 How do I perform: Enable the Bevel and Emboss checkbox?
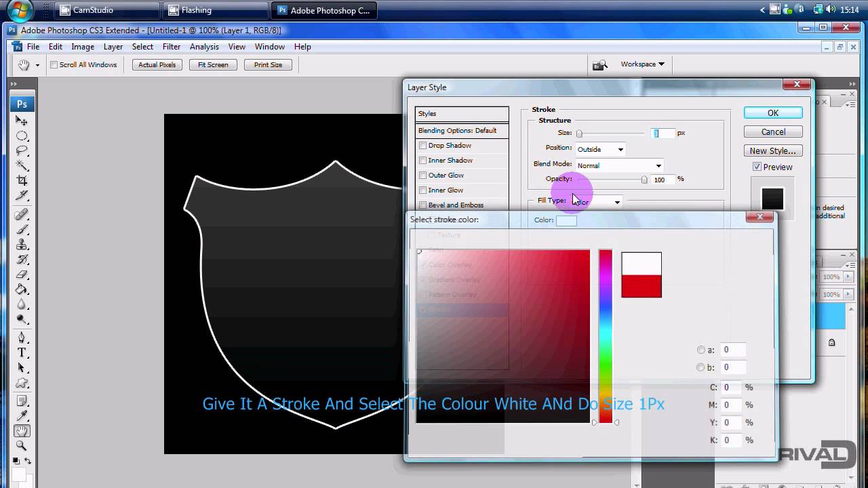[422, 205]
